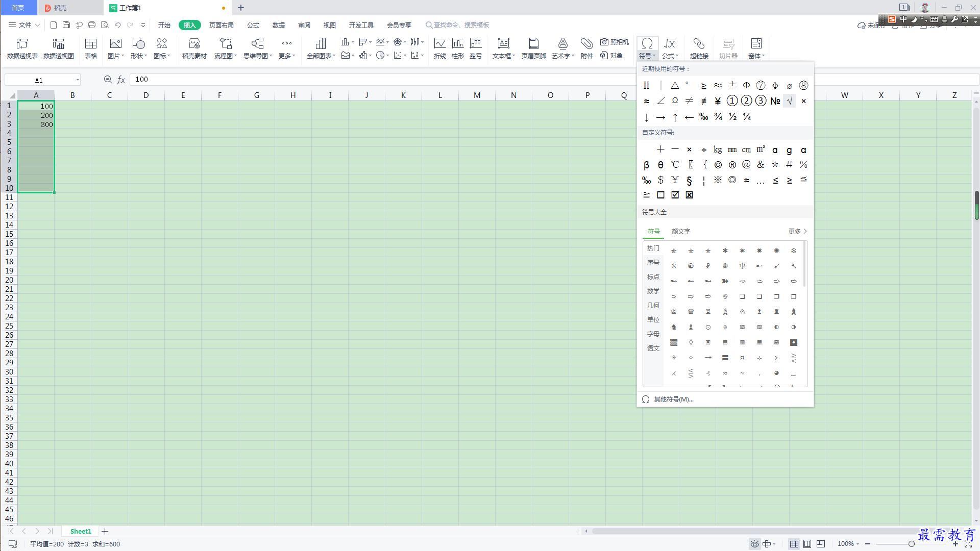This screenshot has width=980, height=551.
Task: Toggle Sogou IME 中 Chinese/English mode
Action: coord(903,19)
